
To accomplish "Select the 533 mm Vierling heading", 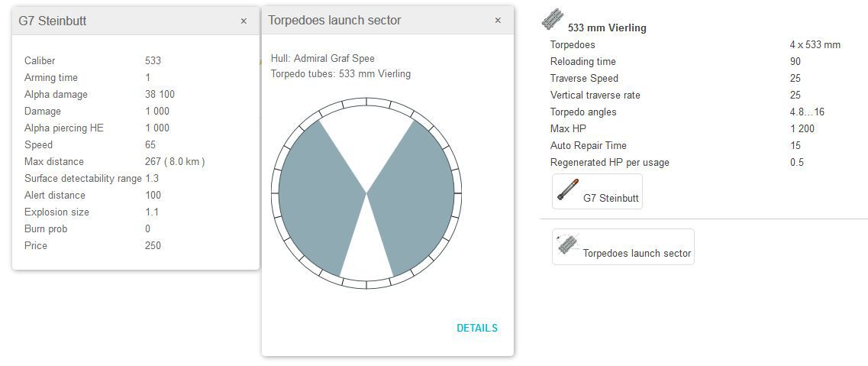I will pos(607,28).
